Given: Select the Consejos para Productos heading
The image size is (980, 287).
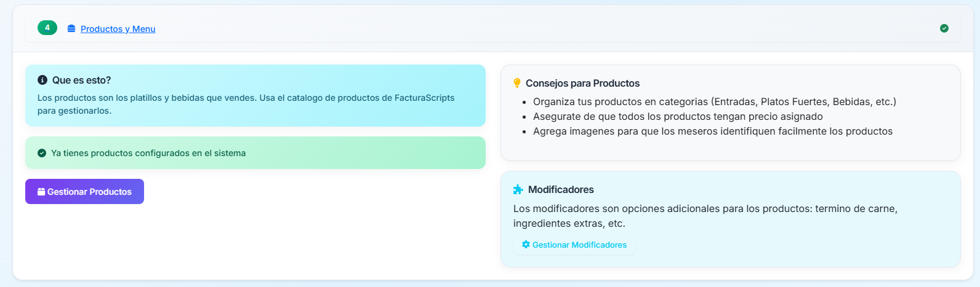Looking at the screenshot, I should (582, 83).
